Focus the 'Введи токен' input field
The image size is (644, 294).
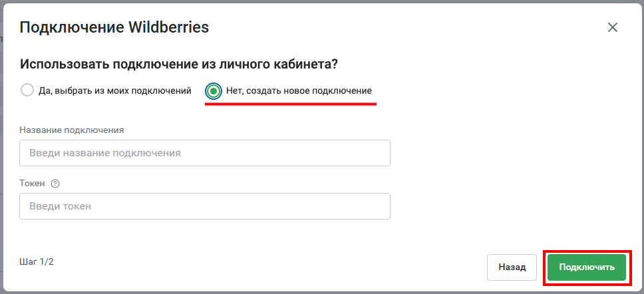pos(204,206)
